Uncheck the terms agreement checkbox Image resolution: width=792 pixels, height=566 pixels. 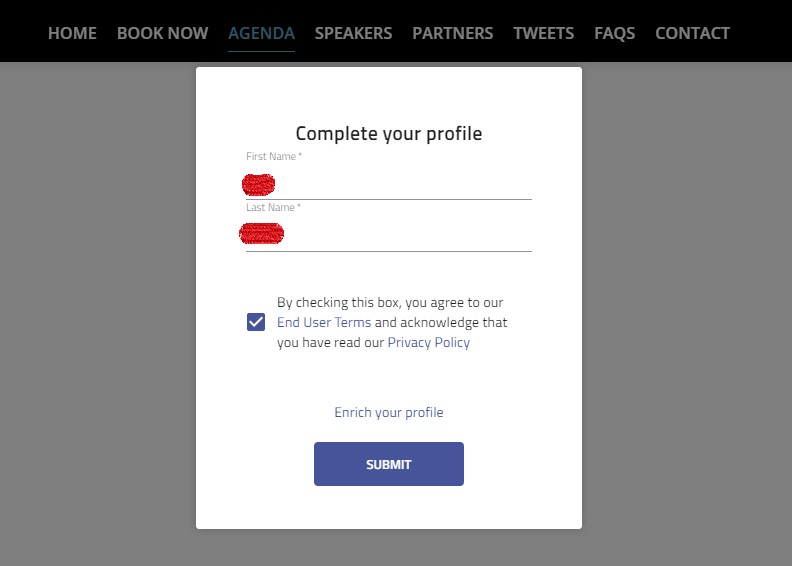pyautogui.click(x=256, y=322)
